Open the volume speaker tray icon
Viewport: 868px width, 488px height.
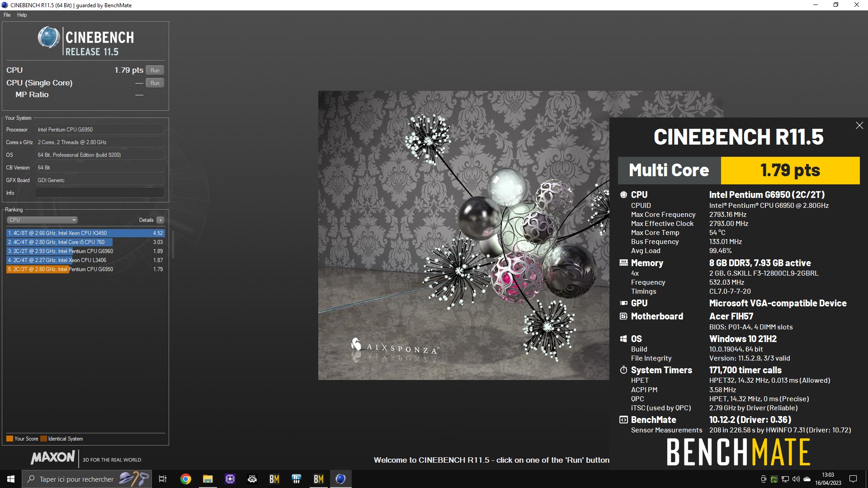click(796, 479)
